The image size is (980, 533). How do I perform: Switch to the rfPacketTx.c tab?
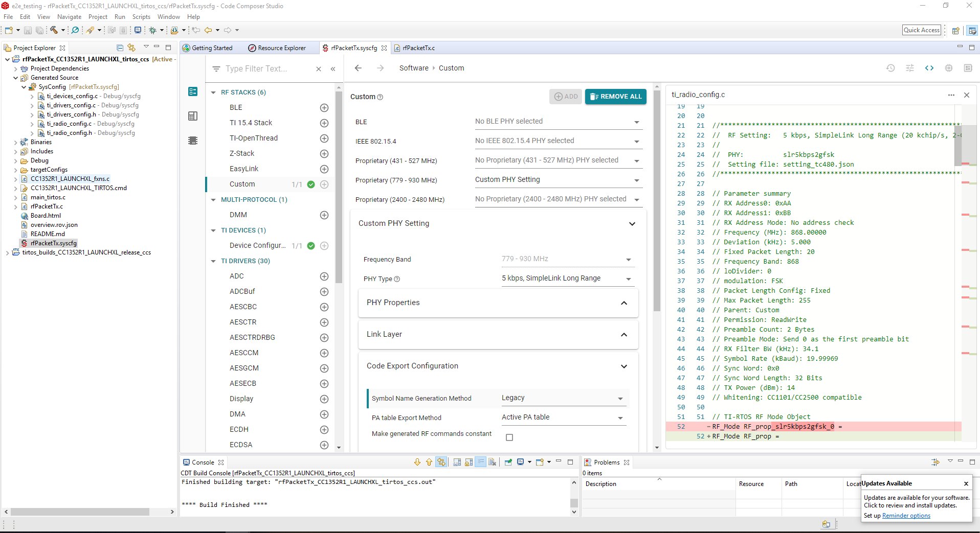pyautogui.click(x=418, y=48)
